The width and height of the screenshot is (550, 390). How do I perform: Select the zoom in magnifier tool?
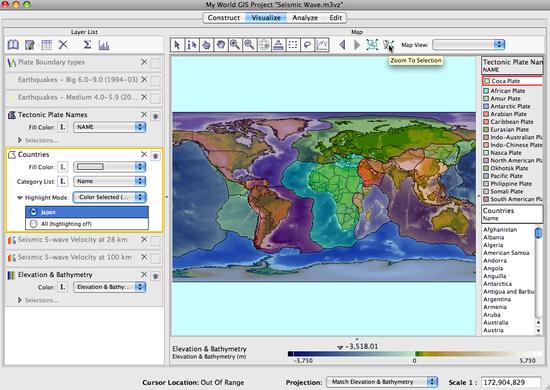click(x=235, y=45)
